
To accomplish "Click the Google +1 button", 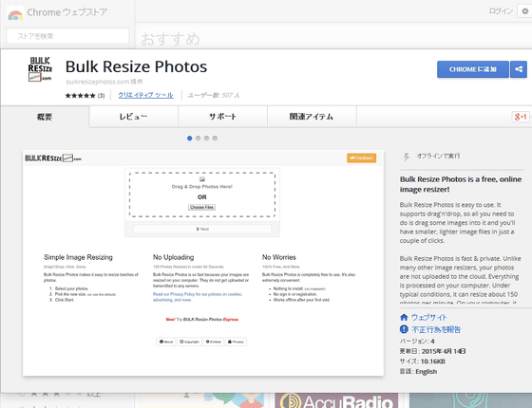I will (x=521, y=117).
